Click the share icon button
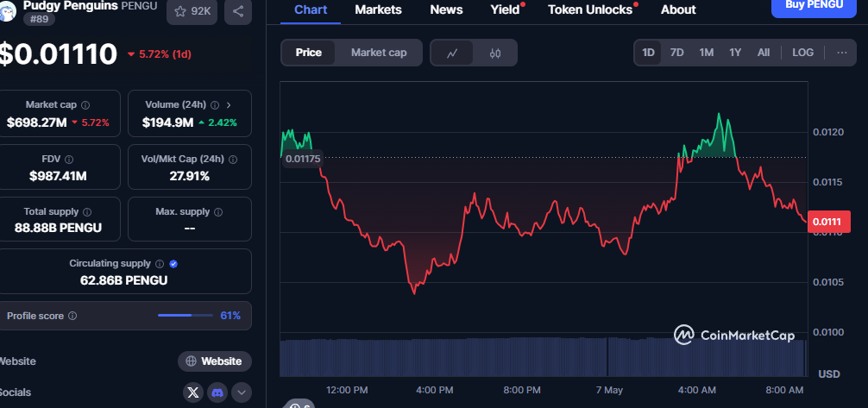The height and width of the screenshot is (408, 868). (x=238, y=11)
